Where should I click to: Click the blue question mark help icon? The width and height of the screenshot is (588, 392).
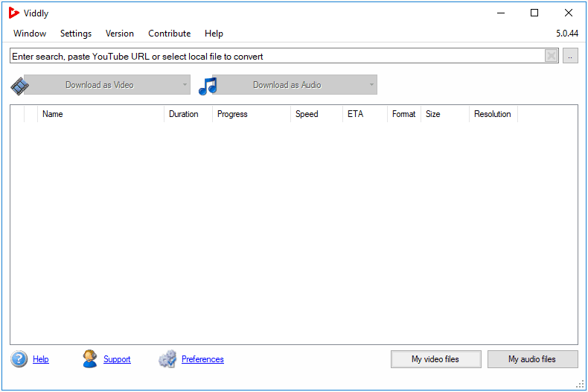pos(19,359)
